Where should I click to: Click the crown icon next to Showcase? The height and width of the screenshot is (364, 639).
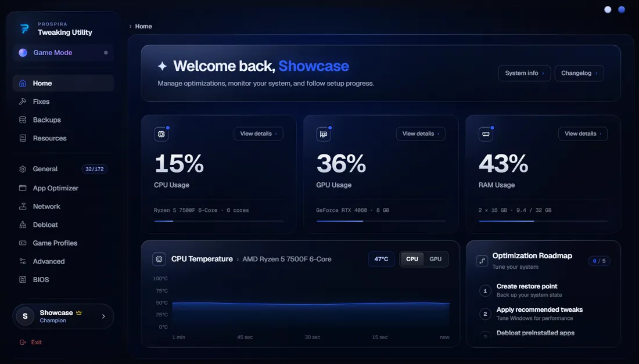79,313
